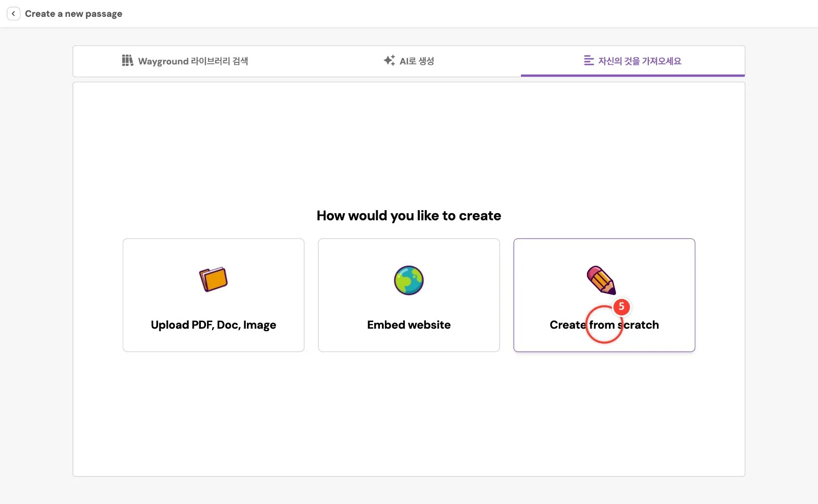Viewport: 818px width, 504px height.
Task: Click the How would you like to create heading
Action: [x=409, y=216]
